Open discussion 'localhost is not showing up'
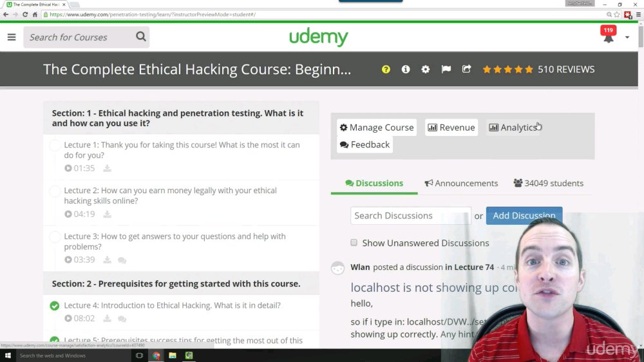The width and height of the screenshot is (644, 362). click(x=434, y=288)
